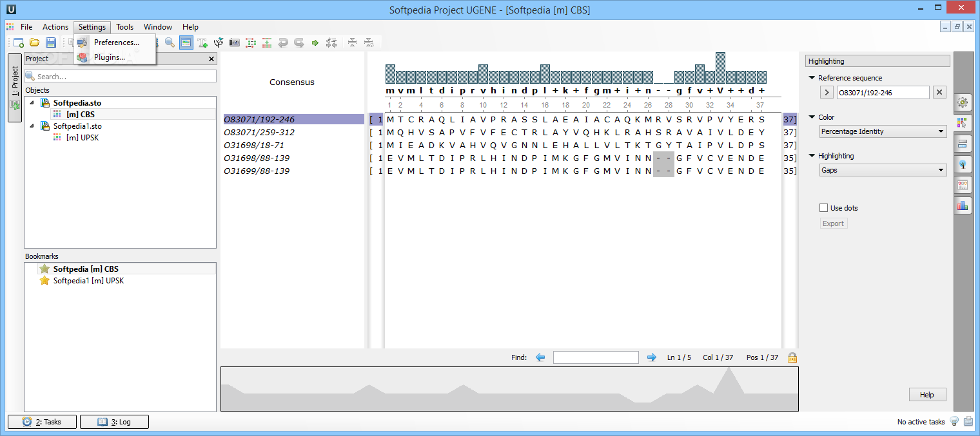The width and height of the screenshot is (980, 436).
Task: Open the File menu
Action: coord(26,27)
